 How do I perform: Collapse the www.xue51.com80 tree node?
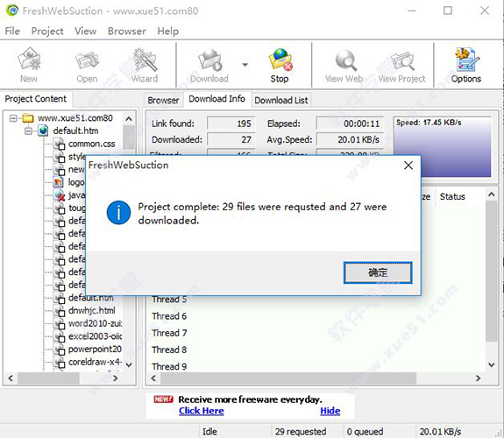[x=13, y=118]
